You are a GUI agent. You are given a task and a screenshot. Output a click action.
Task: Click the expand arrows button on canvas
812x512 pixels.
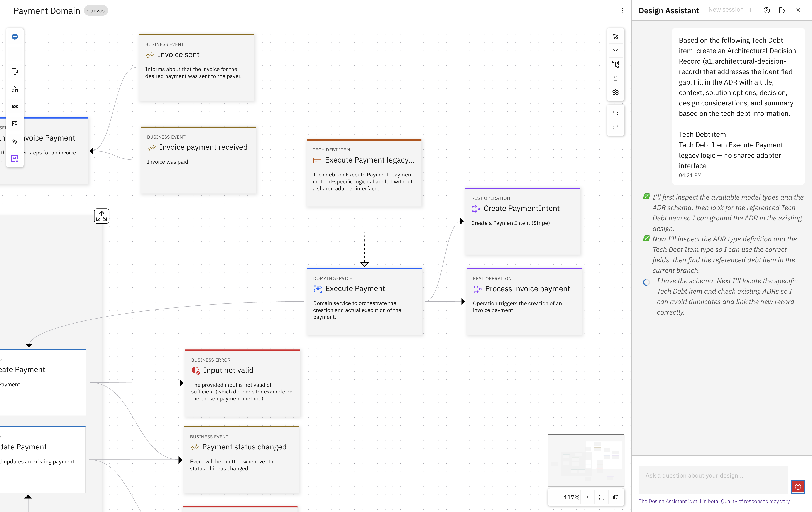(x=101, y=216)
